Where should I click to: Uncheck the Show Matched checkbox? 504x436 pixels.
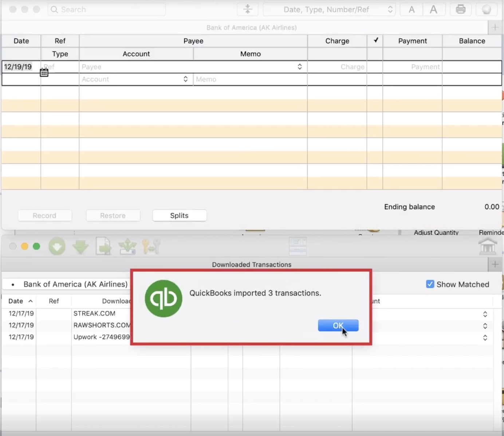coord(430,284)
